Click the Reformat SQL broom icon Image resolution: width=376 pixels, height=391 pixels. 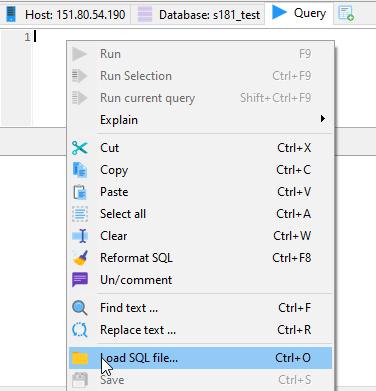pos(80,258)
